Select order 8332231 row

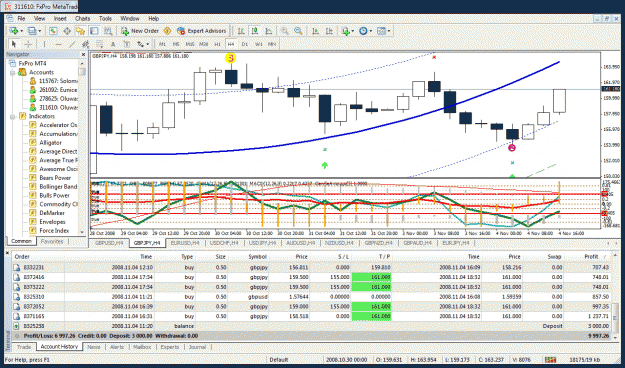point(312,267)
